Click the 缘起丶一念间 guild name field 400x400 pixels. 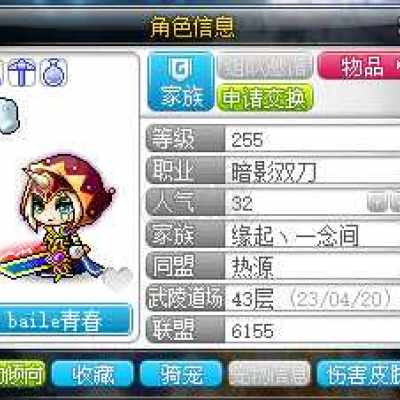coord(312,235)
